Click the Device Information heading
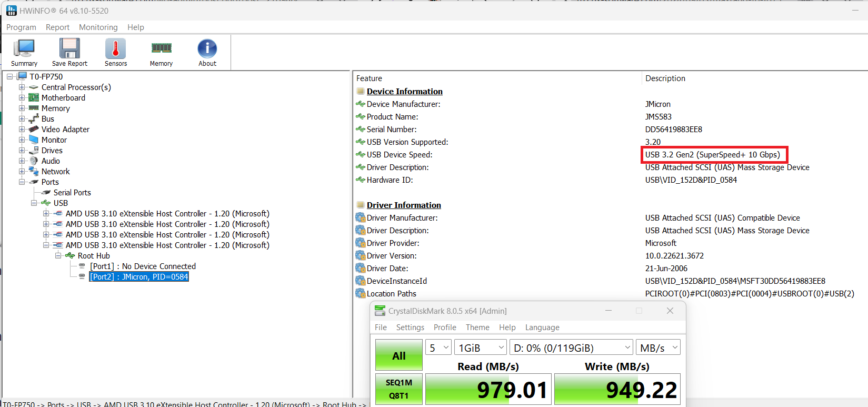Screen dimensions: 868x407 tap(404, 91)
